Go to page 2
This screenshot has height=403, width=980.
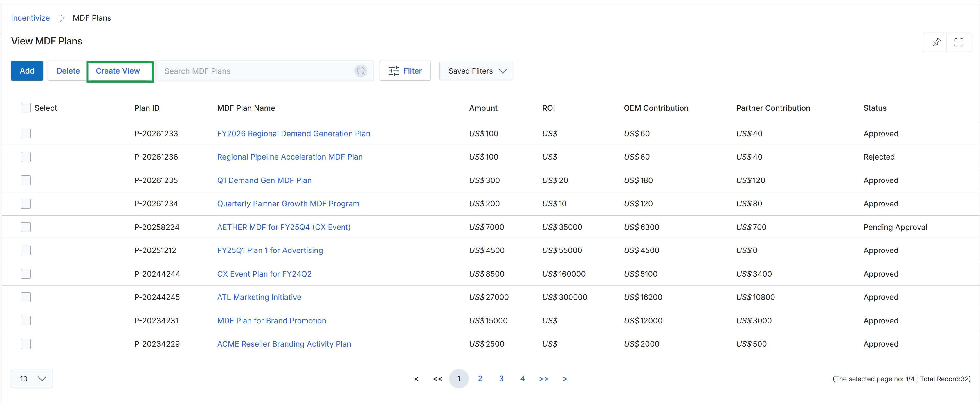point(480,379)
